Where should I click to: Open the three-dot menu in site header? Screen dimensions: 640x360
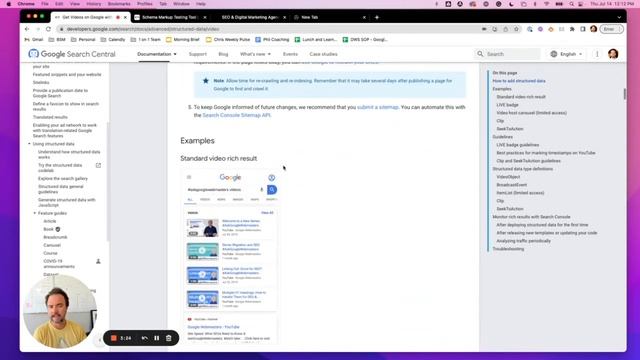(x=597, y=54)
